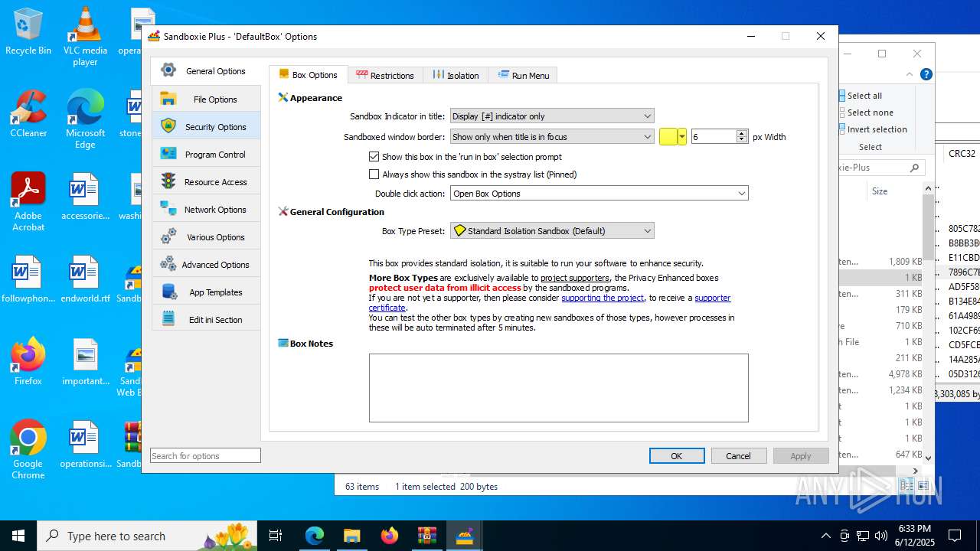Launch VLC media player desktop icon
The image size is (980, 551).
tap(85, 37)
